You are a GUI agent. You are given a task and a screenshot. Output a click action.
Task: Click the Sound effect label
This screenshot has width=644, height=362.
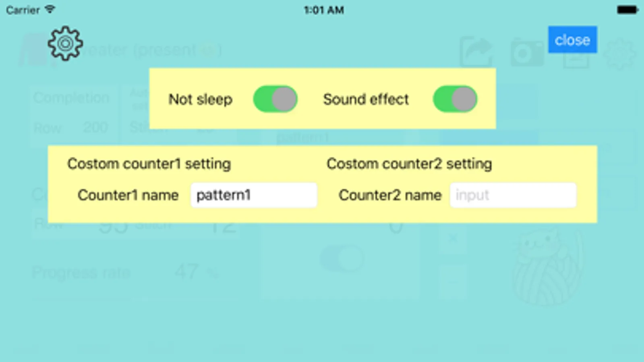[x=366, y=99]
